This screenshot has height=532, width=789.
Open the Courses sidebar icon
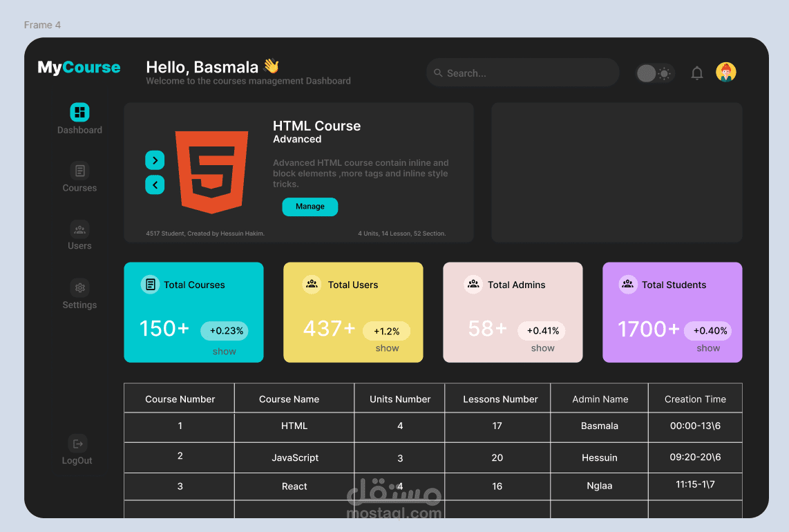click(x=79, y=171)
